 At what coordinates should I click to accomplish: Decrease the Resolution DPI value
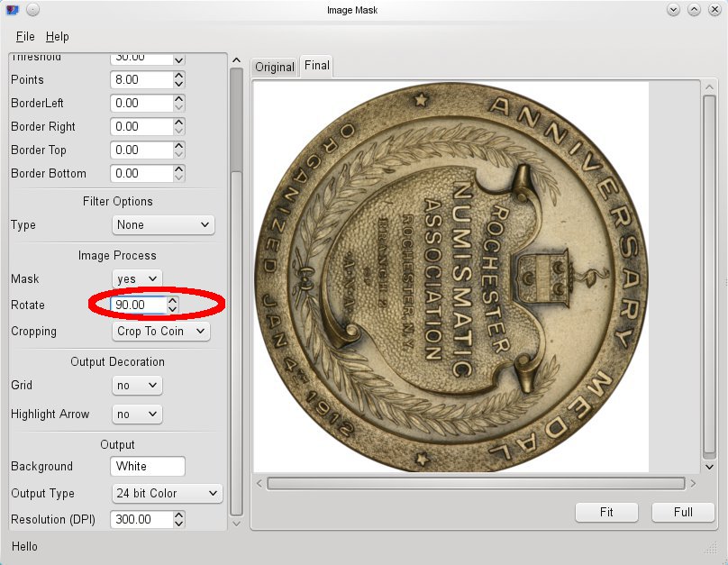coord(179,524)
